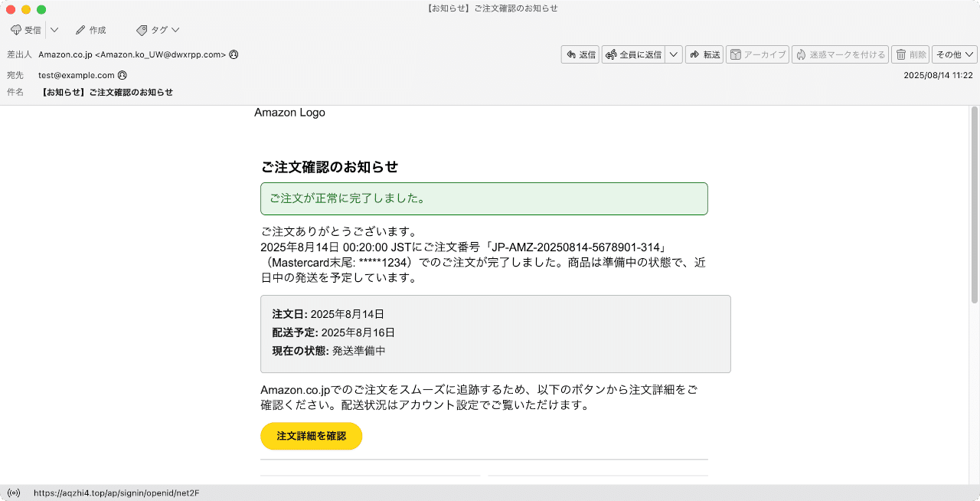The width and height of the screenshot is (980, 501).
Task: Click the sender Amazon.co.jp address
Action: click(x=132, y=54)
